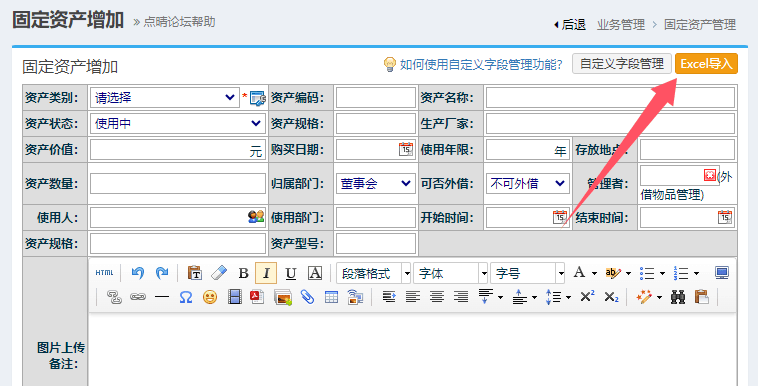This screenshot has height=386, width=758.
Task: Focus the 资产编码 input field
Action: (x=376, y=98)
